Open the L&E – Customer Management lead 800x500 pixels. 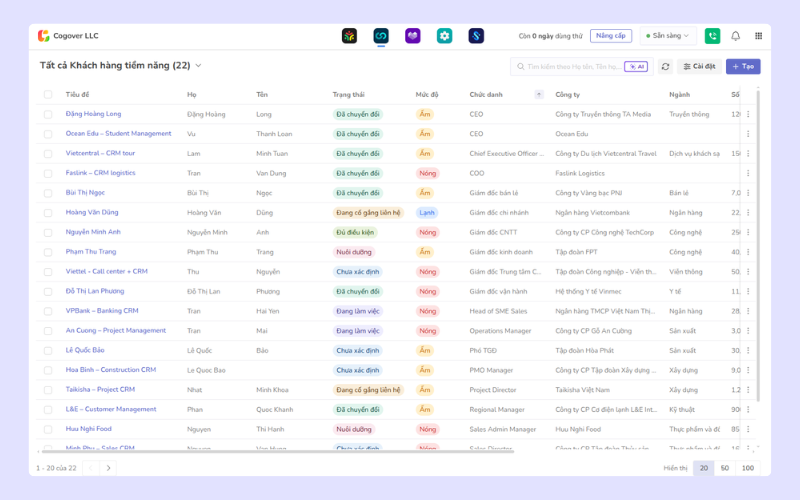[x=111, y=409]
